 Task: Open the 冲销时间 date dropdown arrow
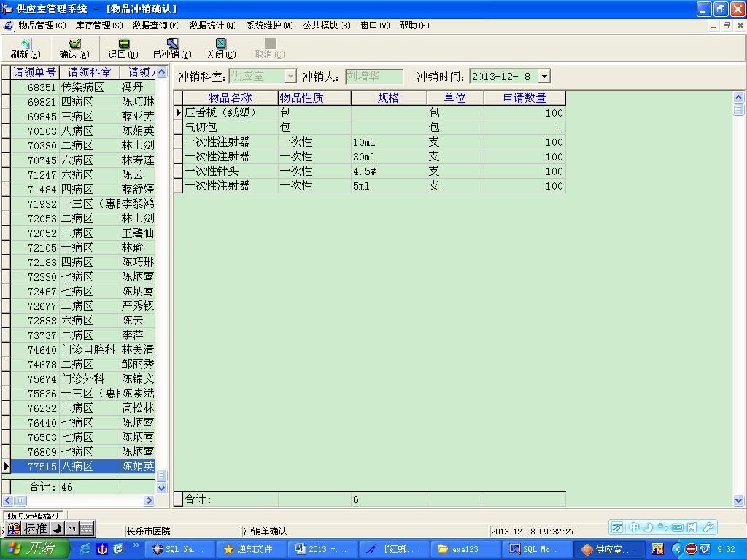click(x=544, y=76)
